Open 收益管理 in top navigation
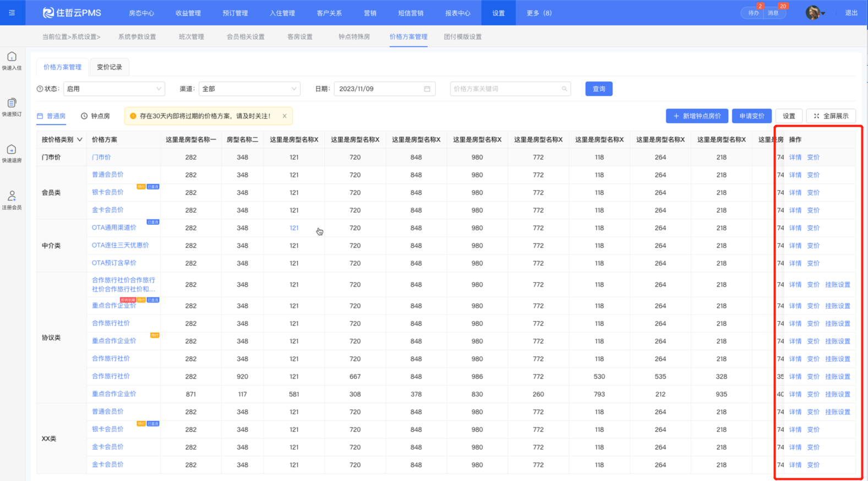The width and height of the screenshot is (868, 481). [x=188, y=13]
